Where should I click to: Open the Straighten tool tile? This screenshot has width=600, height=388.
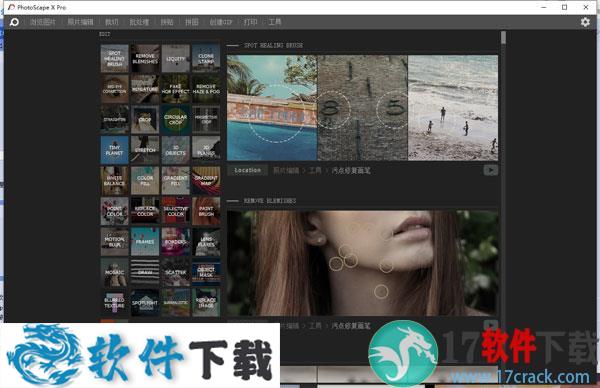114,119
